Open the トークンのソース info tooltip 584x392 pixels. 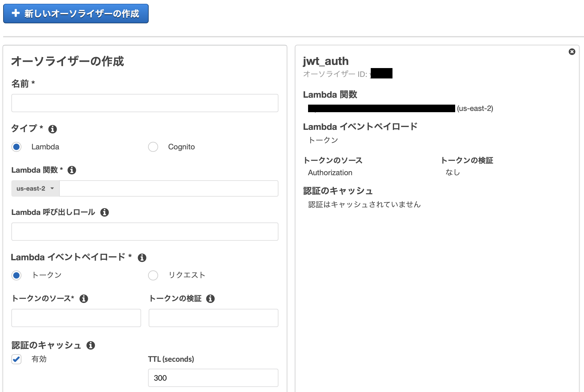pyautogui.click(x=84, y=299)
